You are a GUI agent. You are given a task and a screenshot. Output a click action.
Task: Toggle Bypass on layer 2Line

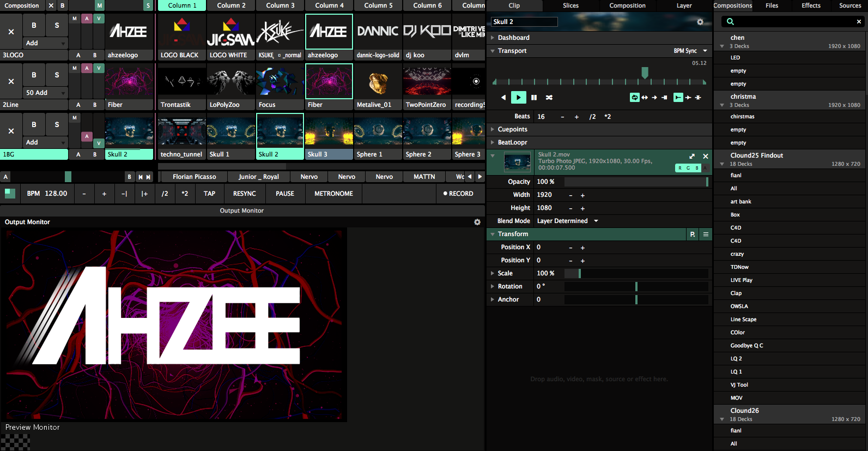[x=34, y=75]
